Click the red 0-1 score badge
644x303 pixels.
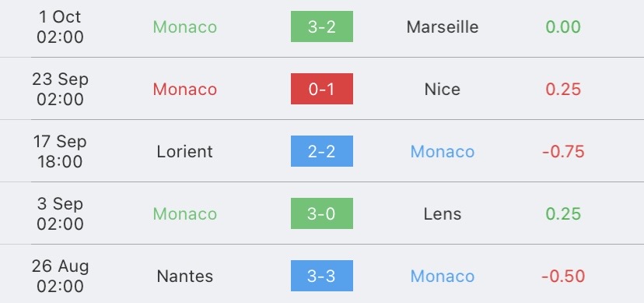tap(321, 89)
